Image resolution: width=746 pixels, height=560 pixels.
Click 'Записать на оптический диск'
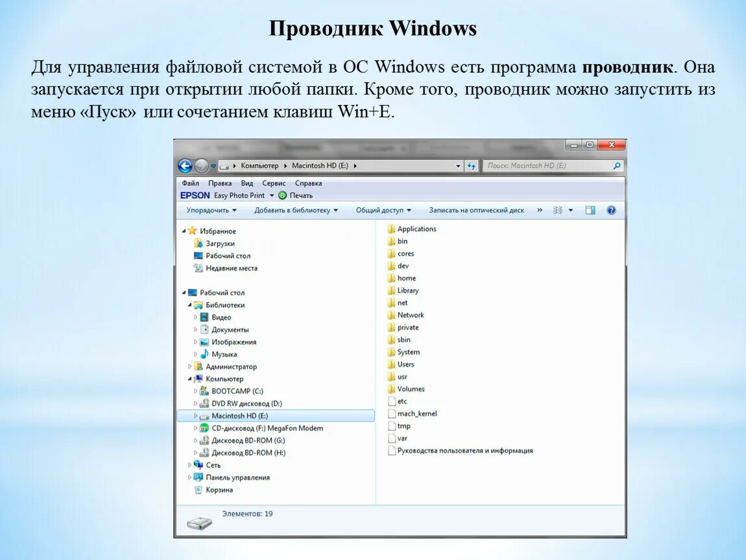tap(476, 210)
